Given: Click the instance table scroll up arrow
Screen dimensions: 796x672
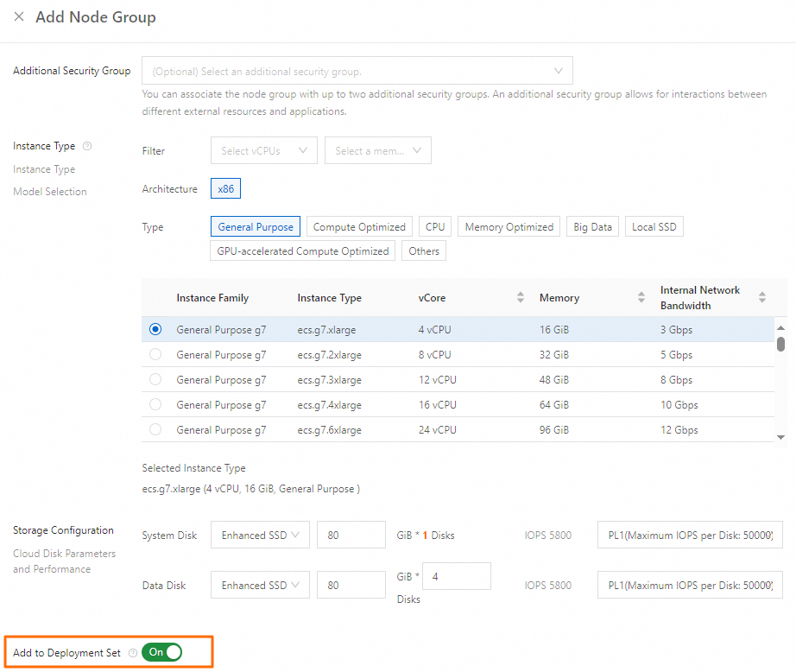Looking at the screenshot, I should pos(780,328).
